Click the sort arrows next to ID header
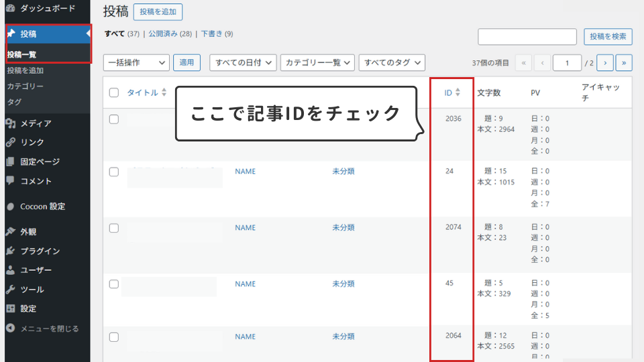Image resolution: width=644 pixels, height=362 pixels. [458, 93]
